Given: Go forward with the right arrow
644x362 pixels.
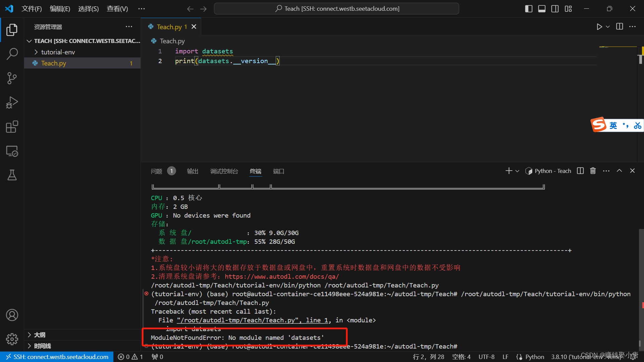Looking at the screenshot, I should click(203, 9).
